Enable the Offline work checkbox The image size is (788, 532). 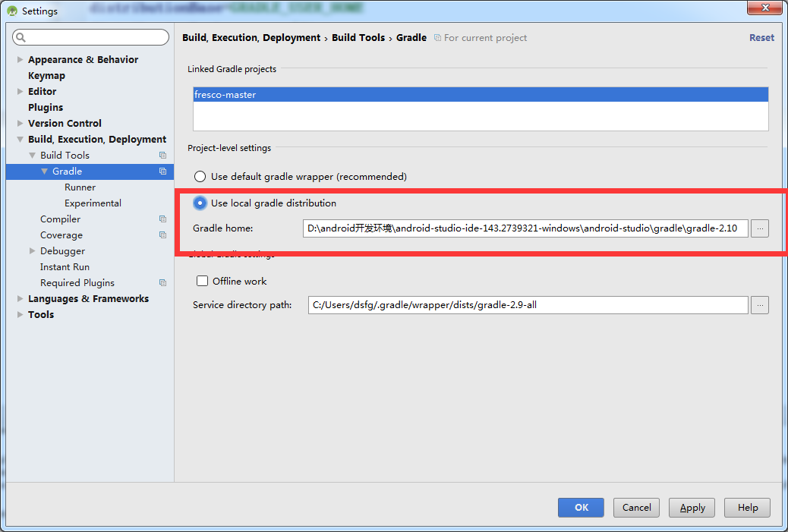click(x=202, y=281)
